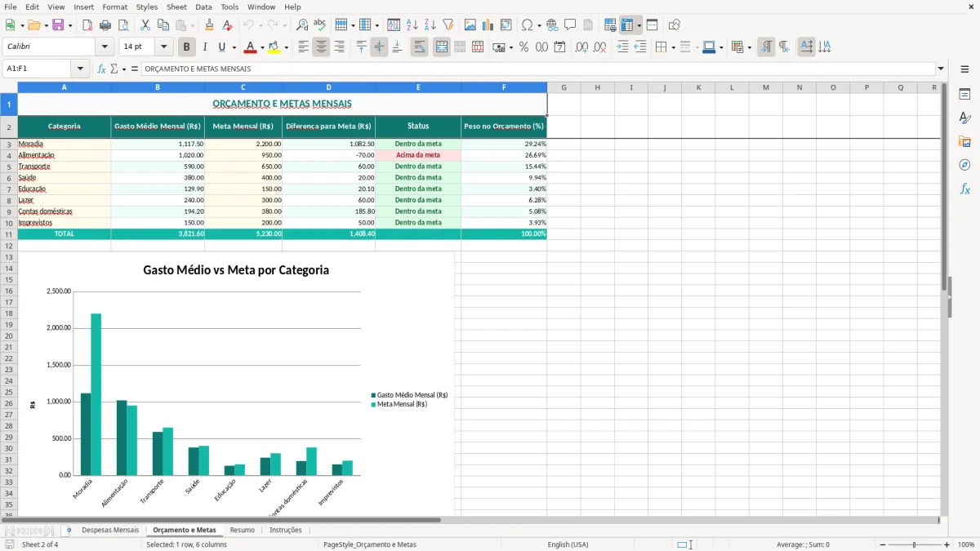
Task: Open the Save button dropdown arrow
Action: [70, 25]
